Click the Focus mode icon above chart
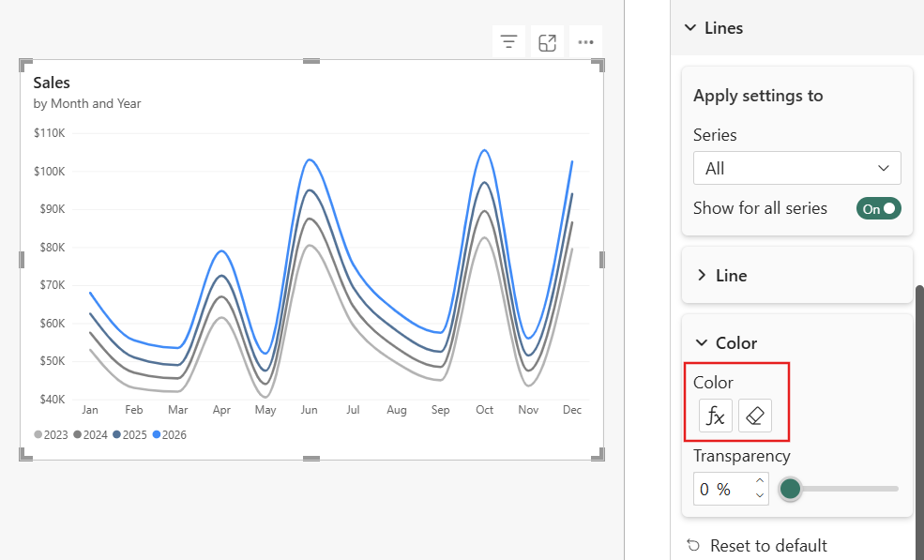Viewport: 924px width, 560px height. pyautogui.click(x=547, y=42)
